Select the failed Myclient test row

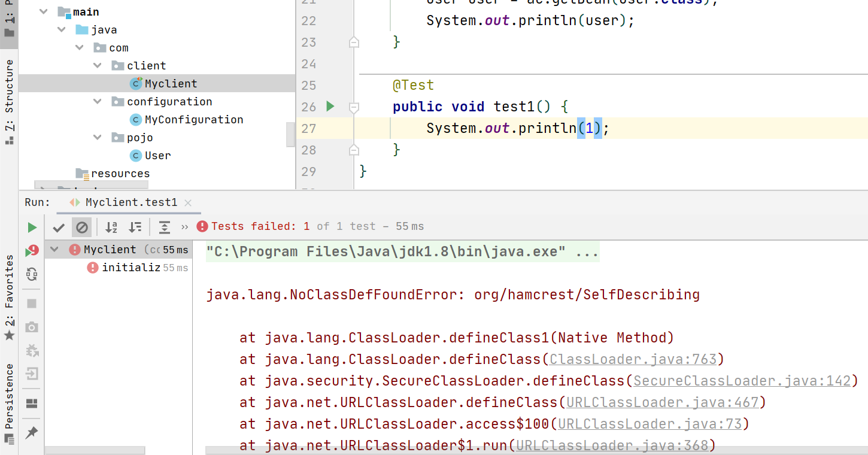click(x=118, y=250)
